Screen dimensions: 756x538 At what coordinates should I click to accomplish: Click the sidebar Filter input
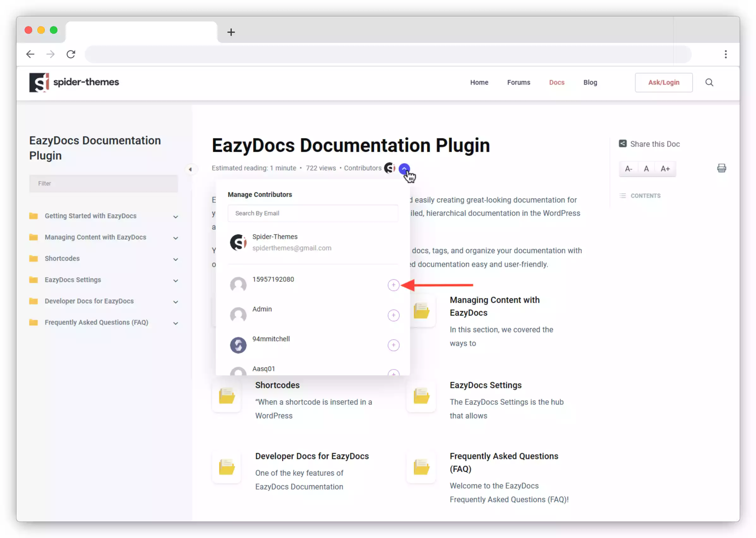103,183
